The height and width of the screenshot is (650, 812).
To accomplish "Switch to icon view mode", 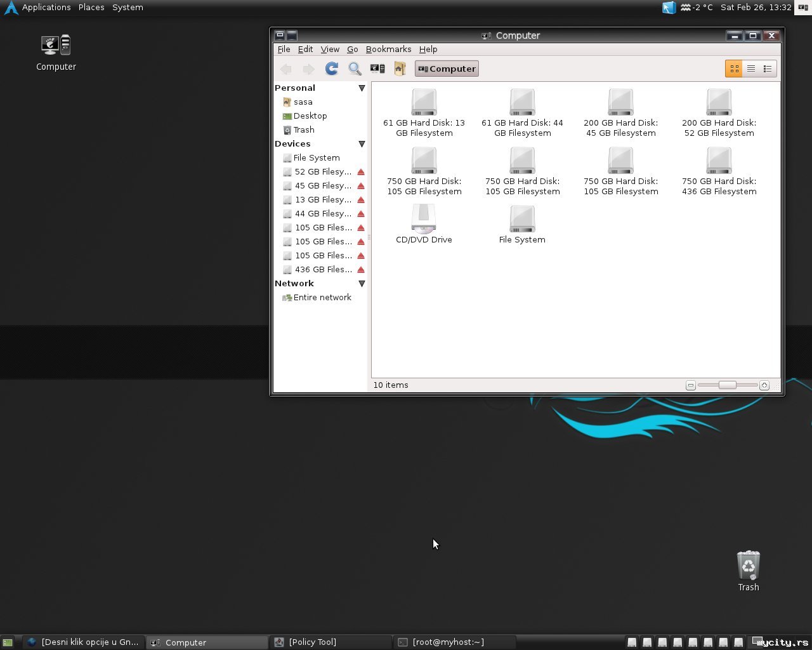I will click(x=734, y=69).
